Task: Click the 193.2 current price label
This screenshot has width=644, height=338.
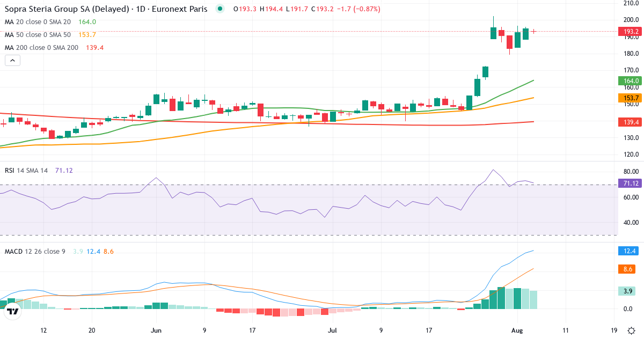Action: pyautogui.click(x=630, y=31)
